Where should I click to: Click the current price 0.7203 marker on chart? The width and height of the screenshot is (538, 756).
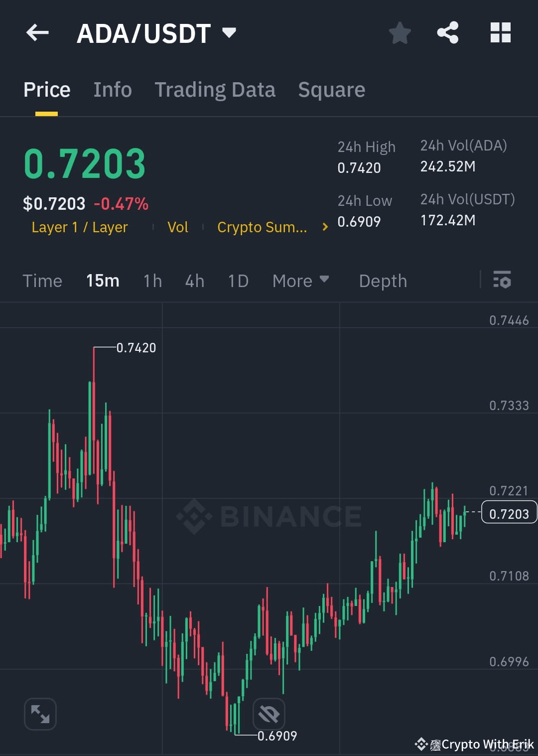click(x=508, y=513)
